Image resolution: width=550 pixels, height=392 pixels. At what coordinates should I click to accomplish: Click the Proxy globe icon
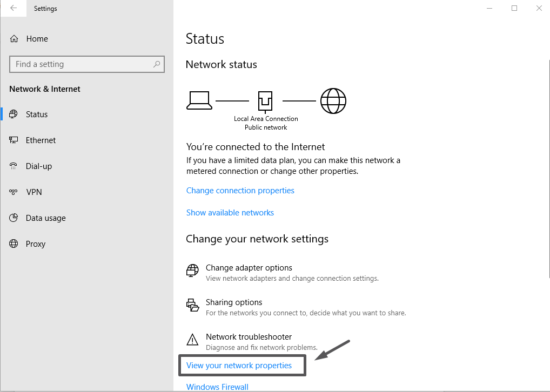click(14, 244)
